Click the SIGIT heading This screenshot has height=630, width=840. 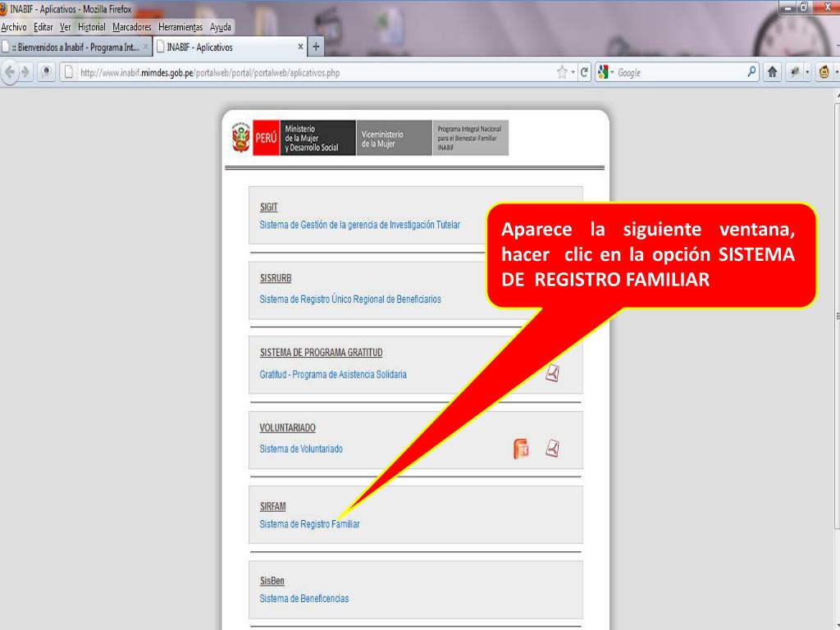(269, 208)
